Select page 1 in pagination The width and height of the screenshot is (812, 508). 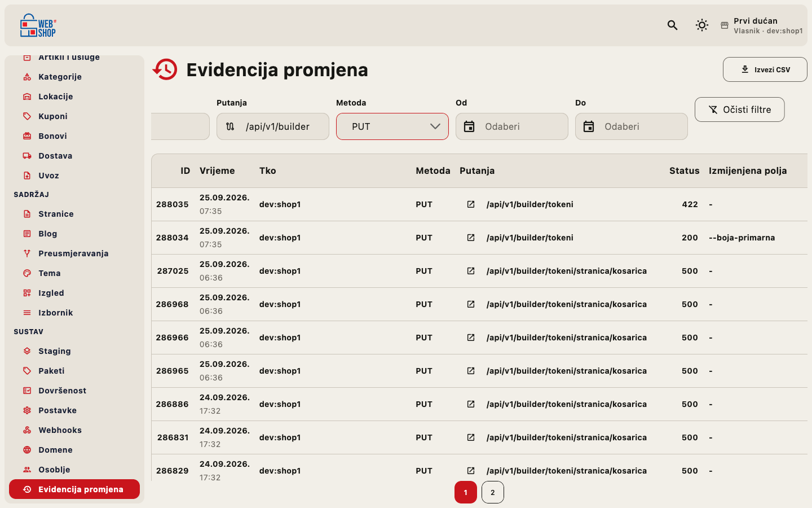466,492
